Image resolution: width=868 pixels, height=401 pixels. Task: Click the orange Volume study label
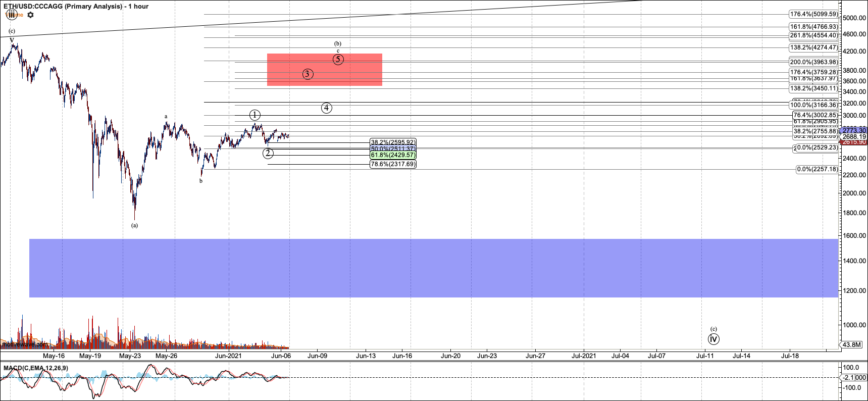click(19, 15)
